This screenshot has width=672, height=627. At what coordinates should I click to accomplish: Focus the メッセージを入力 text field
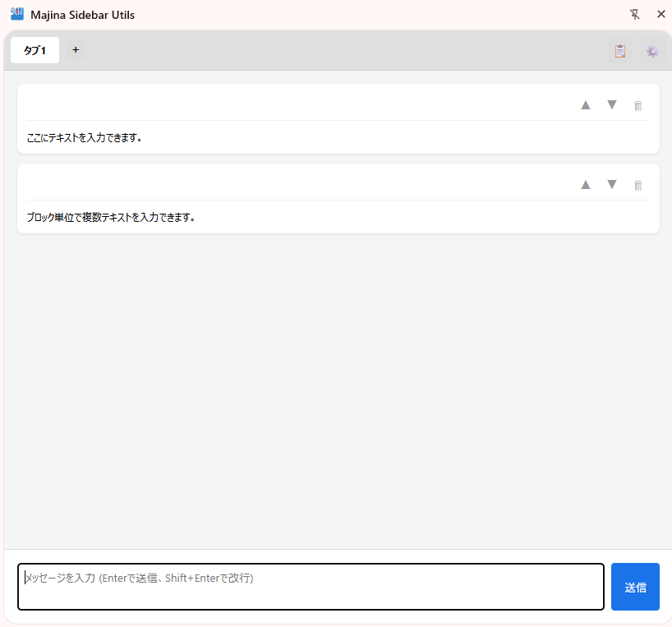tap(311, 587)
